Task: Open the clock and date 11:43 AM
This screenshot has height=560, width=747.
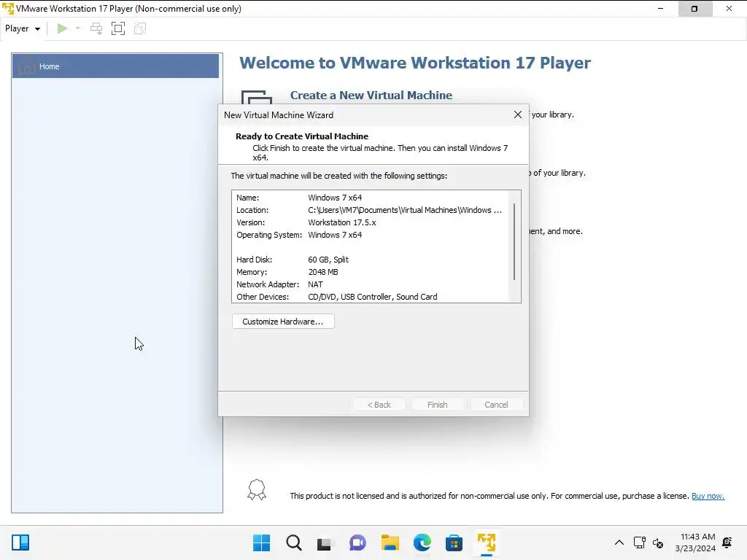Action: 695,542
